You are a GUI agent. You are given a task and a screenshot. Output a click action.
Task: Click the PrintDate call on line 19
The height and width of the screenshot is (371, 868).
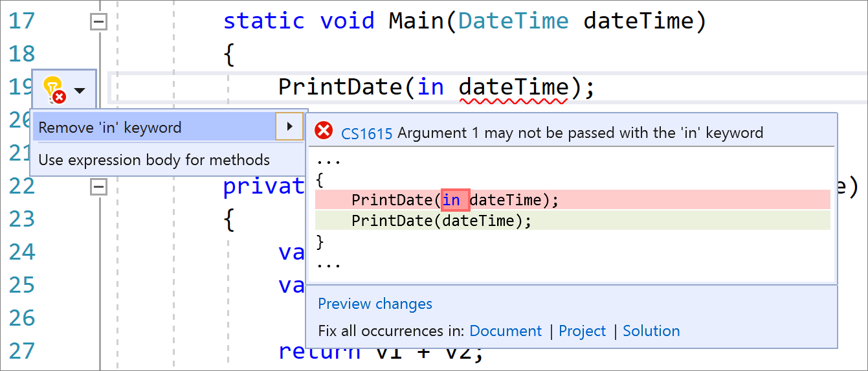pyautogui.click(x=341, y=87)
